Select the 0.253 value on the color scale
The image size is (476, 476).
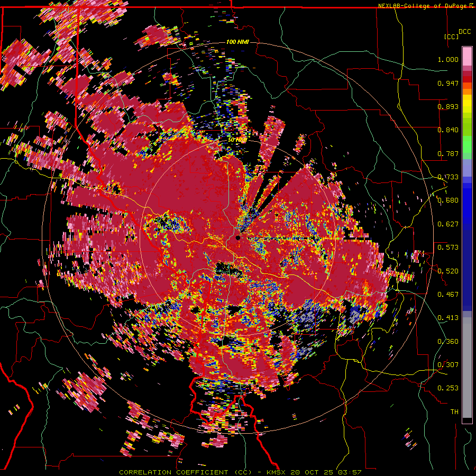[448, 388]
